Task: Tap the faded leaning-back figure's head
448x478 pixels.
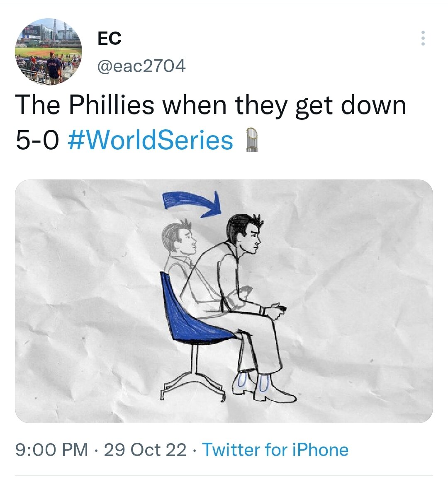Action: (179, 237)
